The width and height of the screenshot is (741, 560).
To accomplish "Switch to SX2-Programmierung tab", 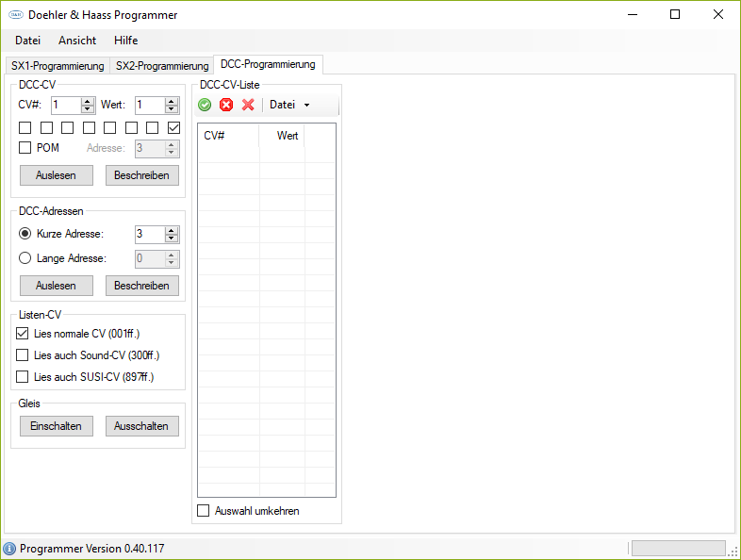I will tap(162, 66).
